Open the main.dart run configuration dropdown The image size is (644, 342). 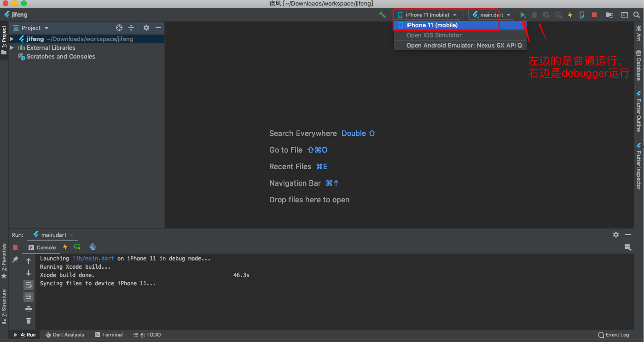pos(491,15)
